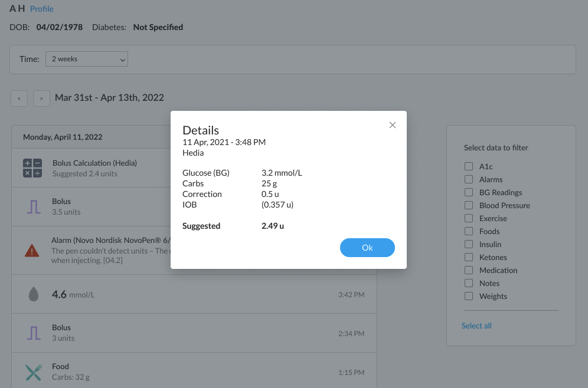Select the Insulin filter checkbox

point(469,244)
